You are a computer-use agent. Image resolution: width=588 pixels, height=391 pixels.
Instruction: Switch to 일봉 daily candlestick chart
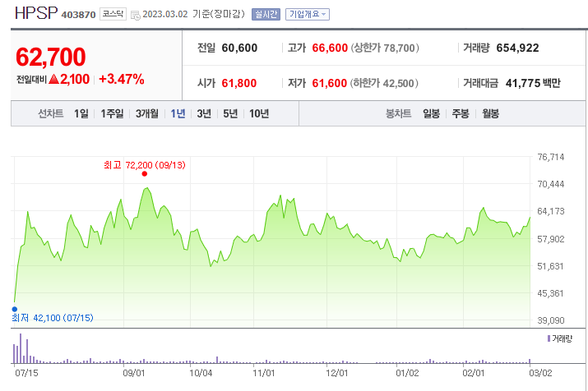pos(432,114)
